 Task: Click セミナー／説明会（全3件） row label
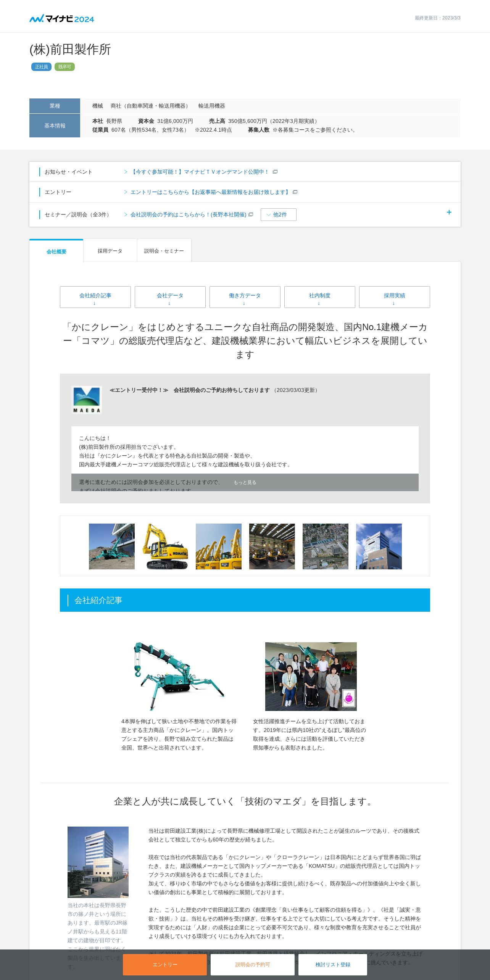(x=78, y=214)
